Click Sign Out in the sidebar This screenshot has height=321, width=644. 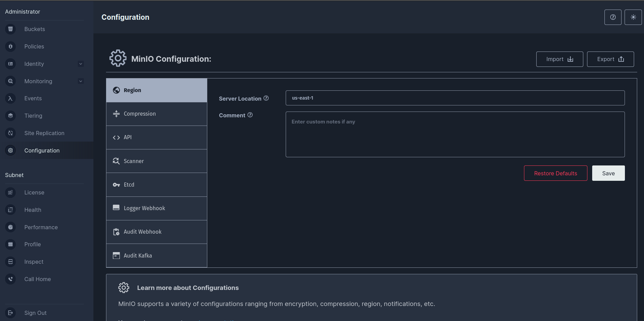35,313
